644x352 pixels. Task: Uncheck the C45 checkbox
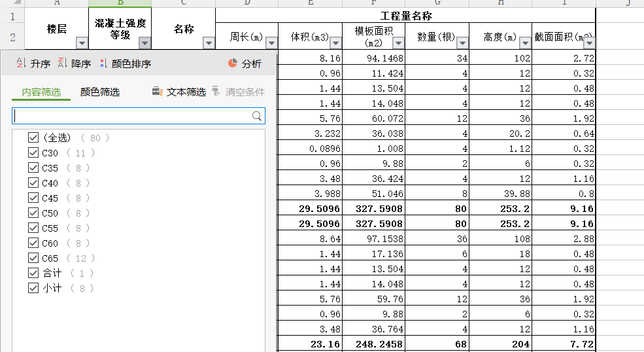(x=33, y=198)
